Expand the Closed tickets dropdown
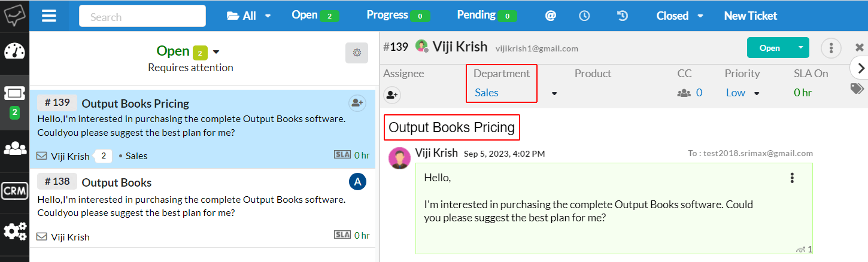The height and width of the screenshot is (262, 868). pos(679,16)
